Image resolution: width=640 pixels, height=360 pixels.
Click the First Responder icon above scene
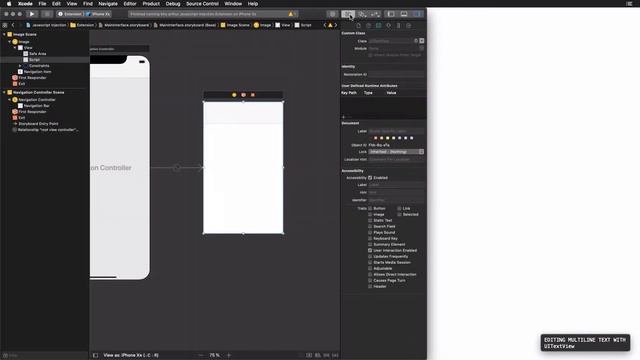coord(243,95)
